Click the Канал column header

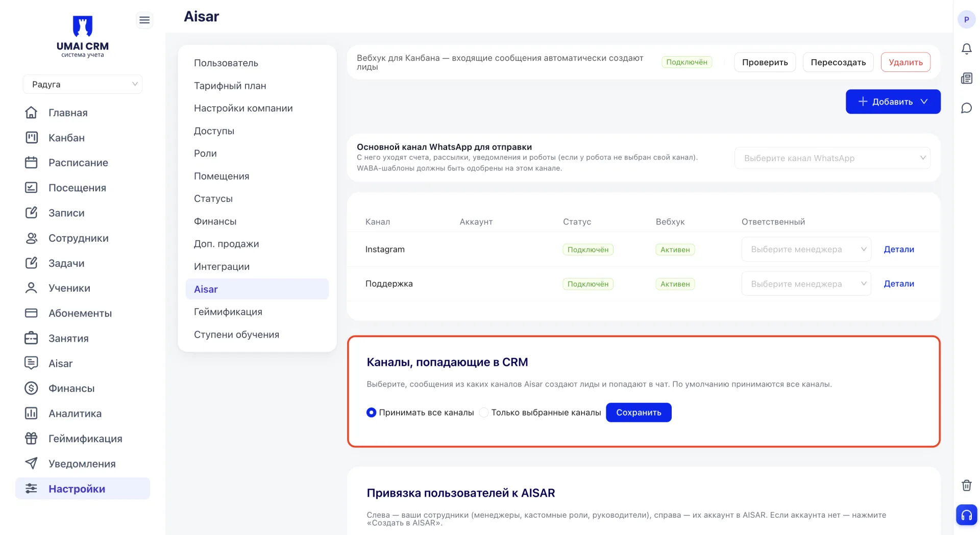[x=377, y=222]
